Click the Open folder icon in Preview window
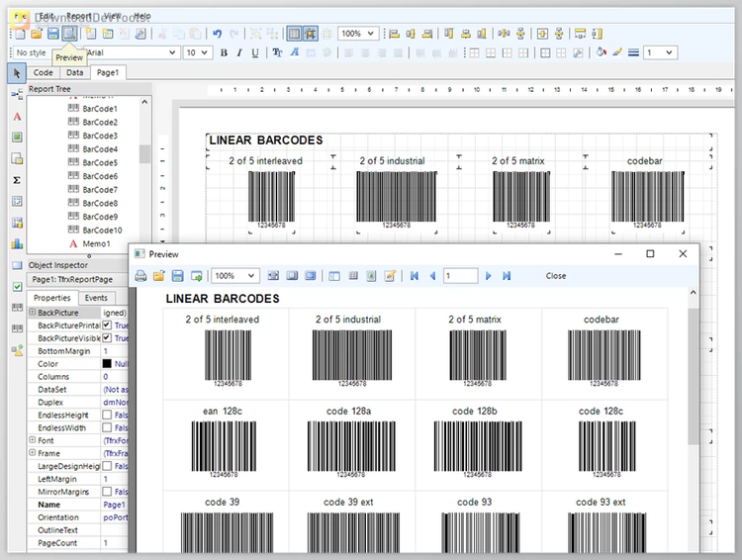742x560 pixels. pos(159,276)
